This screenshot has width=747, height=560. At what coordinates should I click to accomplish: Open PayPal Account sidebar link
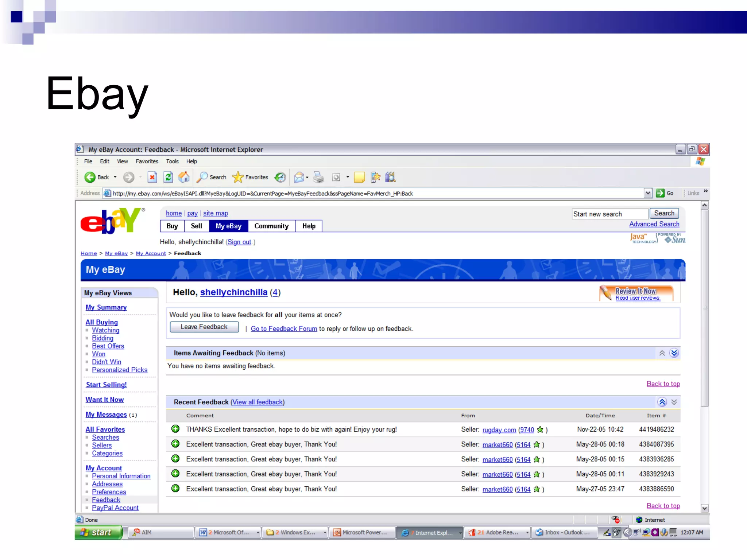point(115,508)
